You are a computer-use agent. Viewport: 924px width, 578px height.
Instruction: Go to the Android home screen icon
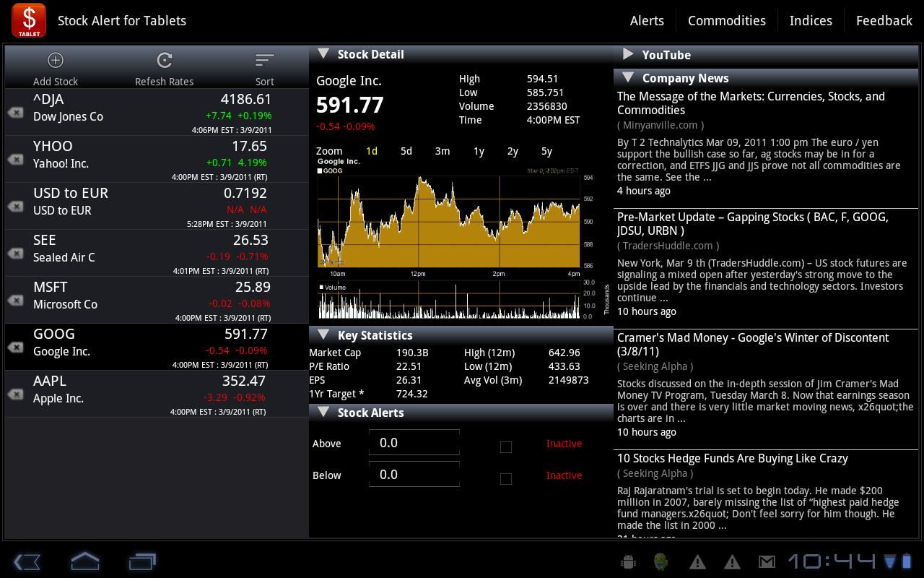coord(84,561)
